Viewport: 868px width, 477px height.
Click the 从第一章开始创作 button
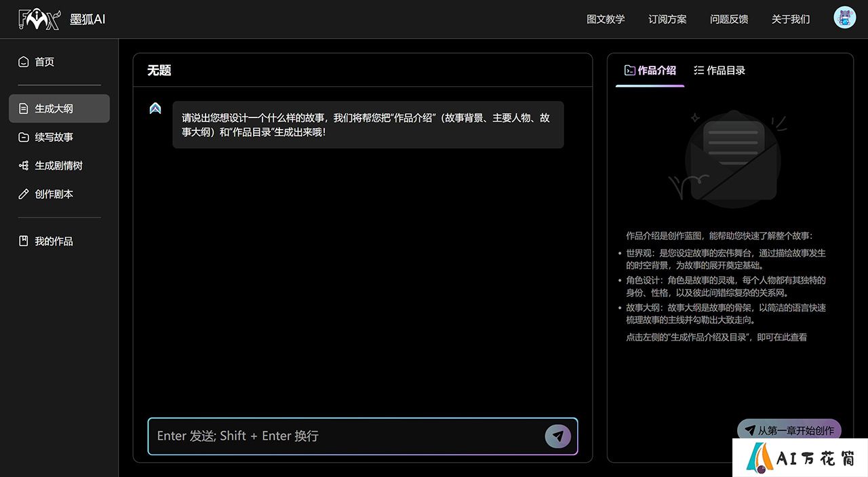click(789, 430)
